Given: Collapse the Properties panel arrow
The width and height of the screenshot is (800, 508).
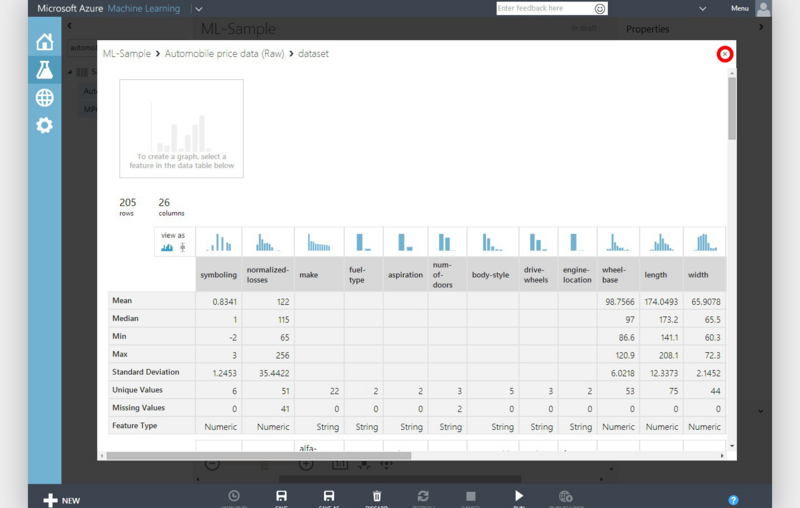Looking at the screenshot, I should click(x=761, y=27).
